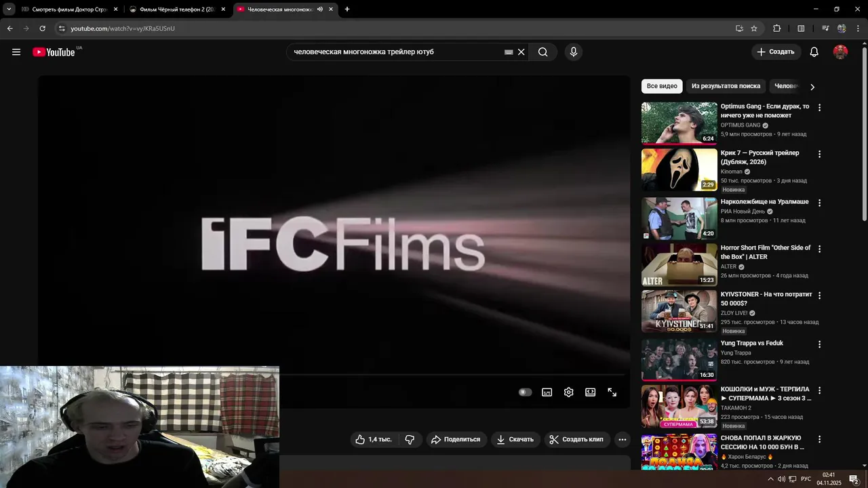The width and height of the screenshot is (868, 488).
Task: Select the Все видео filter chip
Action: [662, 86]
